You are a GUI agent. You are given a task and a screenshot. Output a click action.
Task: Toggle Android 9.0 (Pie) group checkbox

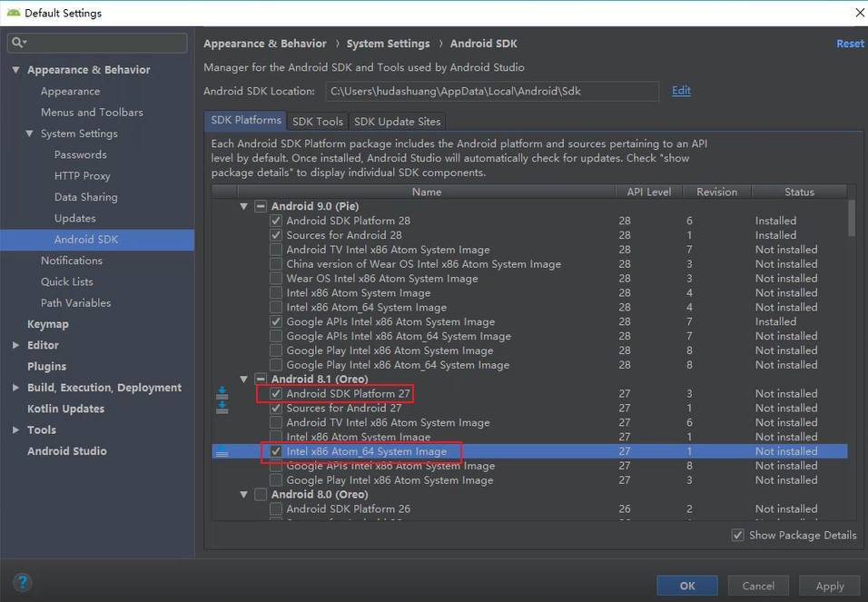coord(261,206)
